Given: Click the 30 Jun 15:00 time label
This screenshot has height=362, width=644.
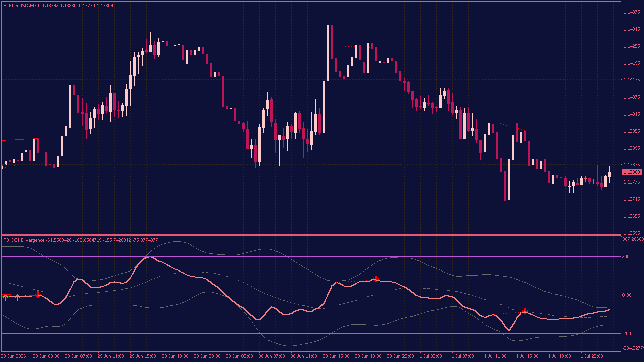Looking at the screenshot, I should point(336,356).
